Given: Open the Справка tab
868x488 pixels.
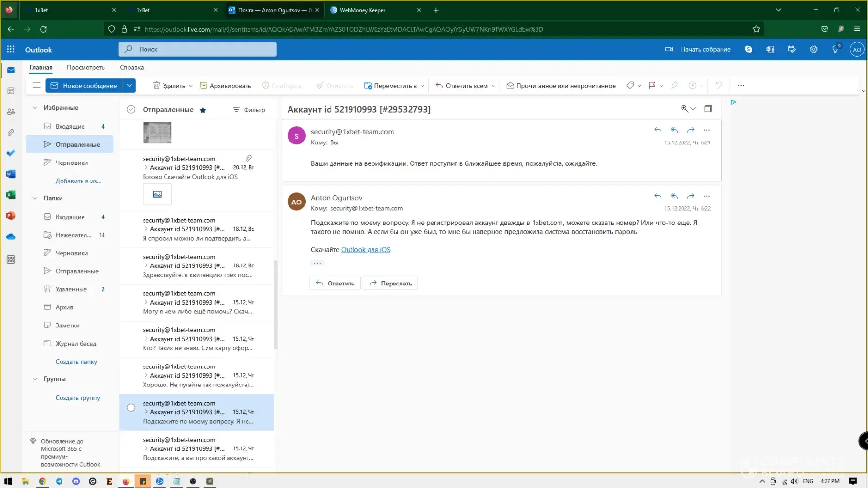Looking at the screenshot, I should [x=131, y=67].
